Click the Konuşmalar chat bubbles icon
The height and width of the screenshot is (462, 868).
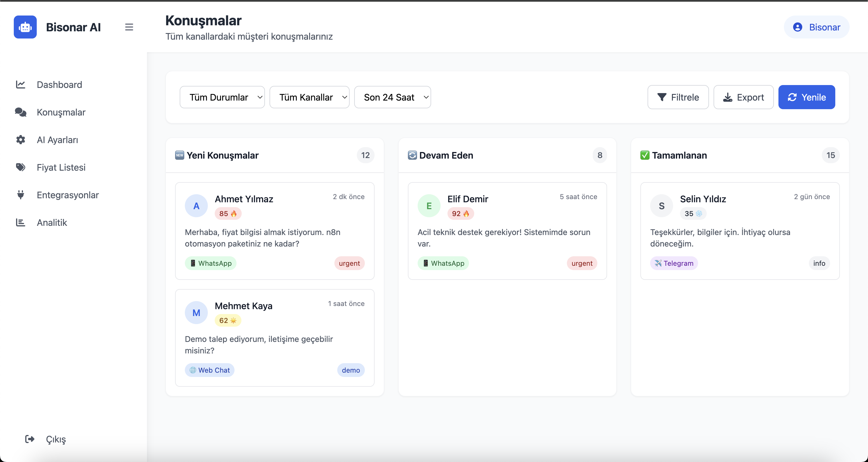coord(21,112)
